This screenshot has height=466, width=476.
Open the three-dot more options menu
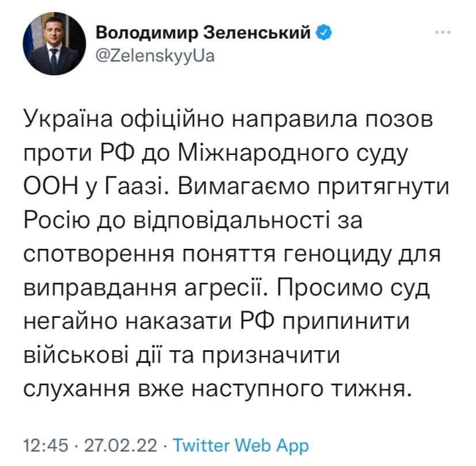click(443, 32)
